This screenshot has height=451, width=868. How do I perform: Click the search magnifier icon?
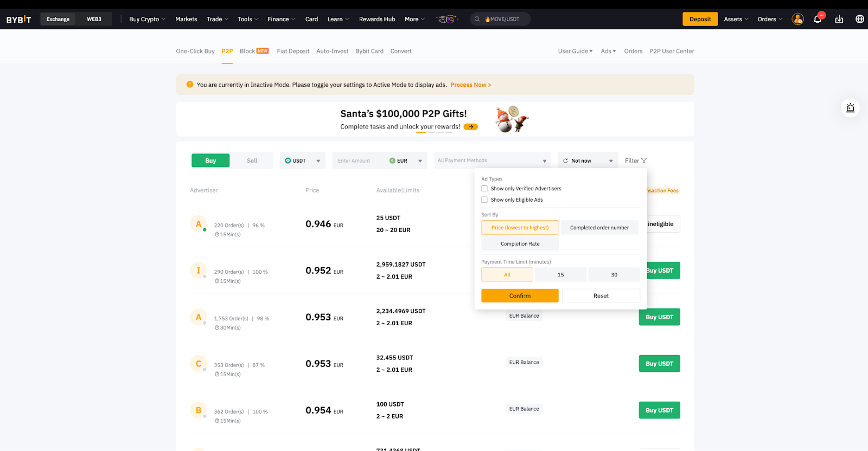coord(477,19)
